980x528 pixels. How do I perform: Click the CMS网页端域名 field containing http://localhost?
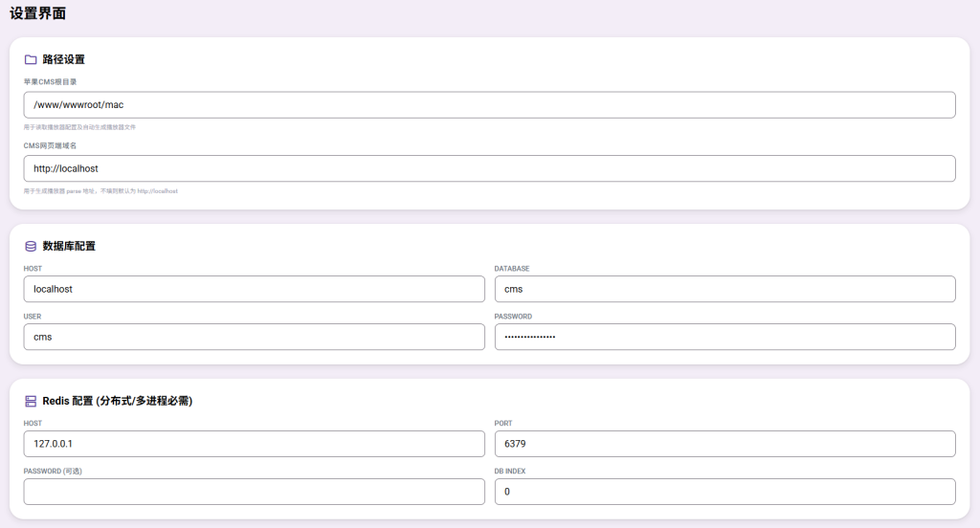tap(489, 168)
